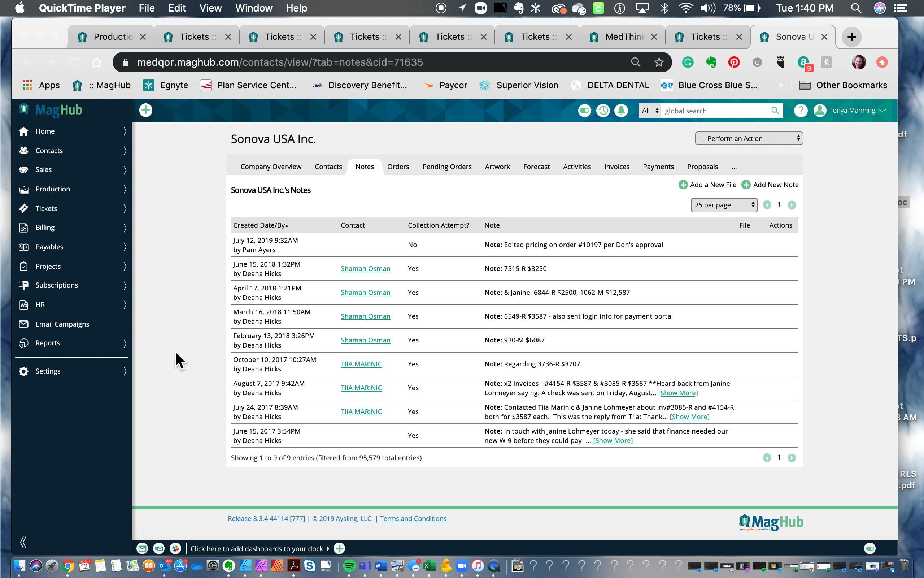Open Email Campaigns from the sidebar
The image size is (924, 578).
click(62, 324)
